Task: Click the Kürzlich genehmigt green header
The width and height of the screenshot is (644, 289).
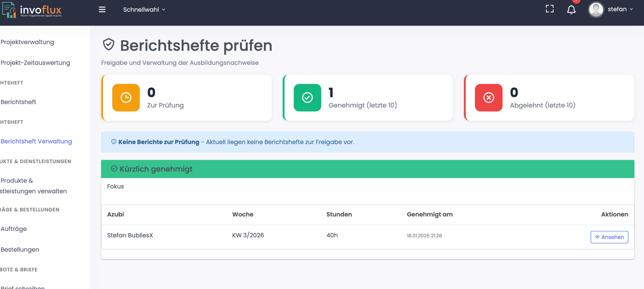Action: [367, 169]
